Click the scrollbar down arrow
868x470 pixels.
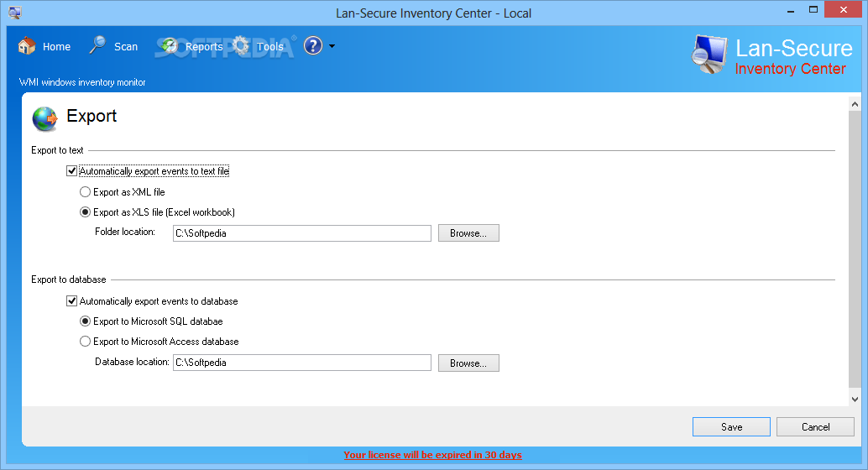pos(855,399)
